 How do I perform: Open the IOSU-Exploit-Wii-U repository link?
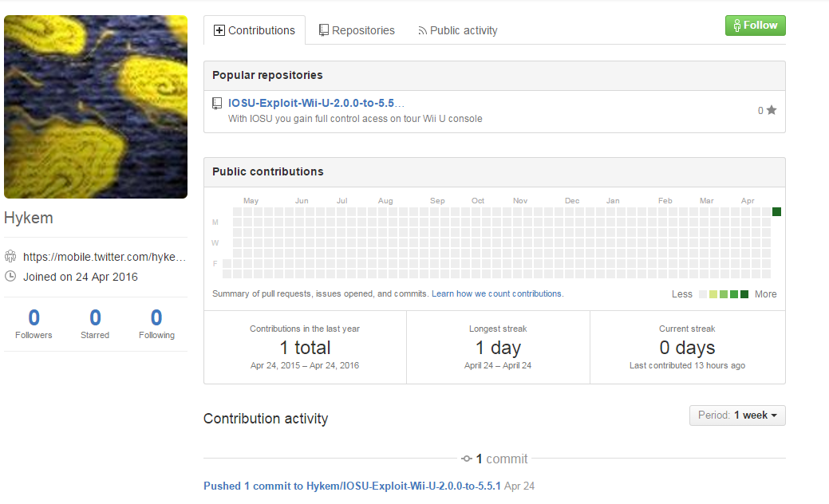[x=316, y=103]
